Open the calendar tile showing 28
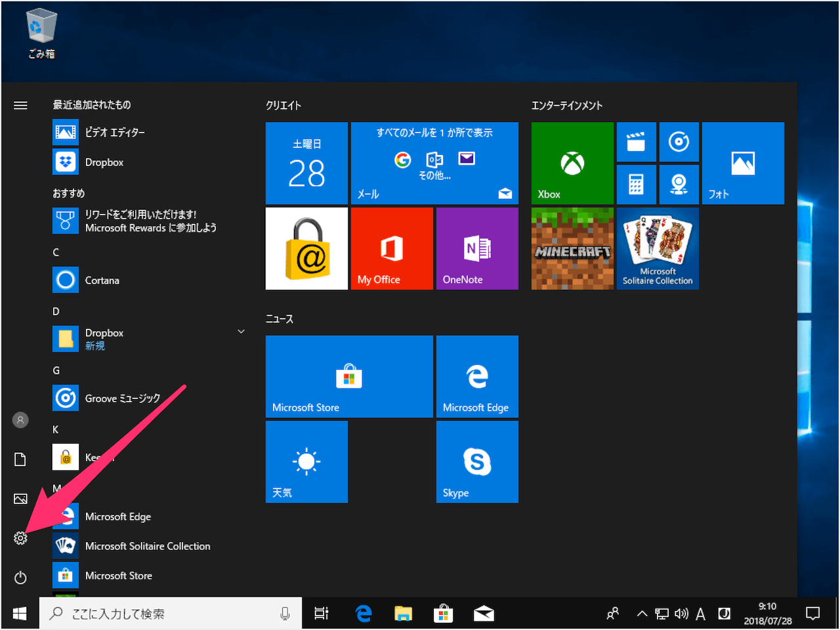 point(306,163)
